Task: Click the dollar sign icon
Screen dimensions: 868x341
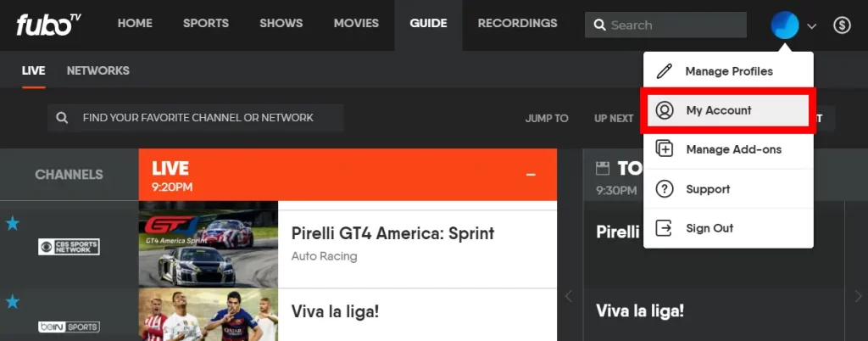Action: pos(842,25)
